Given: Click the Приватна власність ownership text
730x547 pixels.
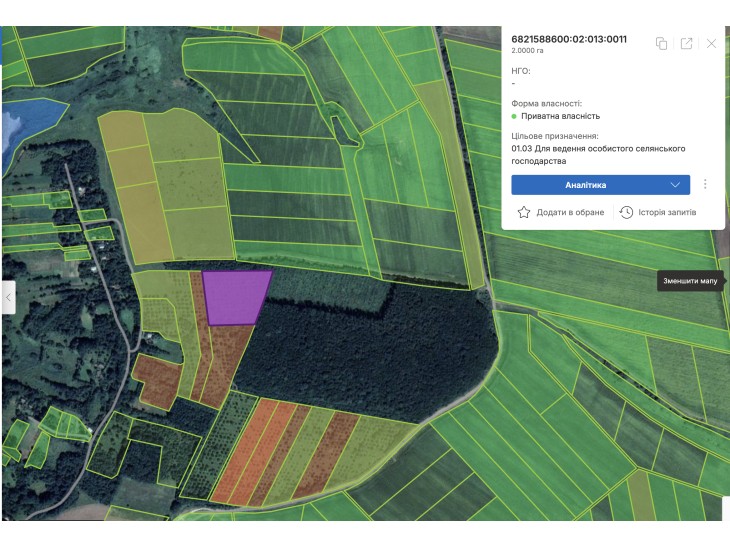Looking at the screenshot, I should 560,116.
